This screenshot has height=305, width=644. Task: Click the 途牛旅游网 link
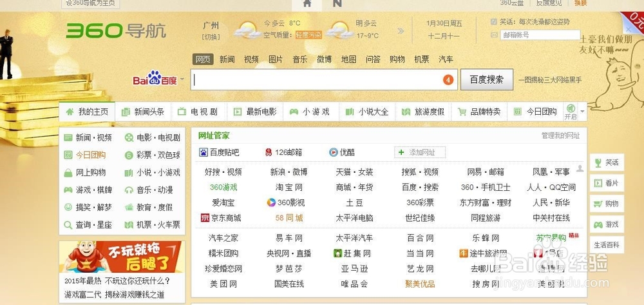(x=484, y=253)
